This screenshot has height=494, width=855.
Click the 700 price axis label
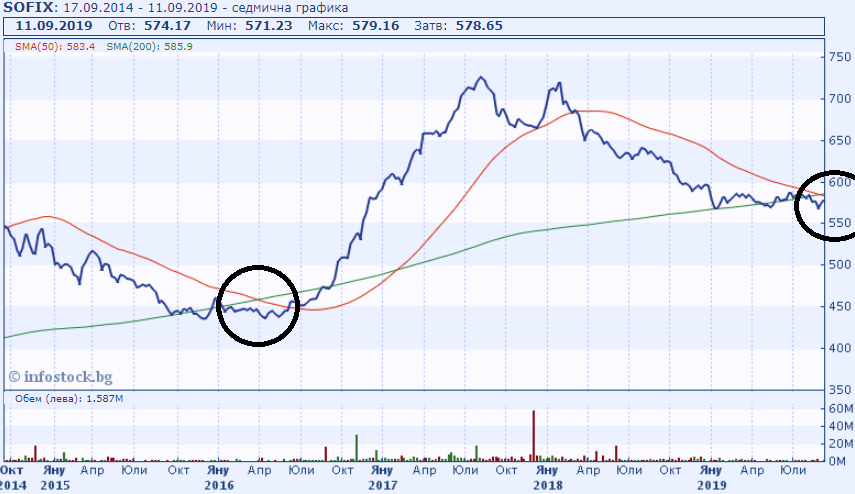[840, 99]
